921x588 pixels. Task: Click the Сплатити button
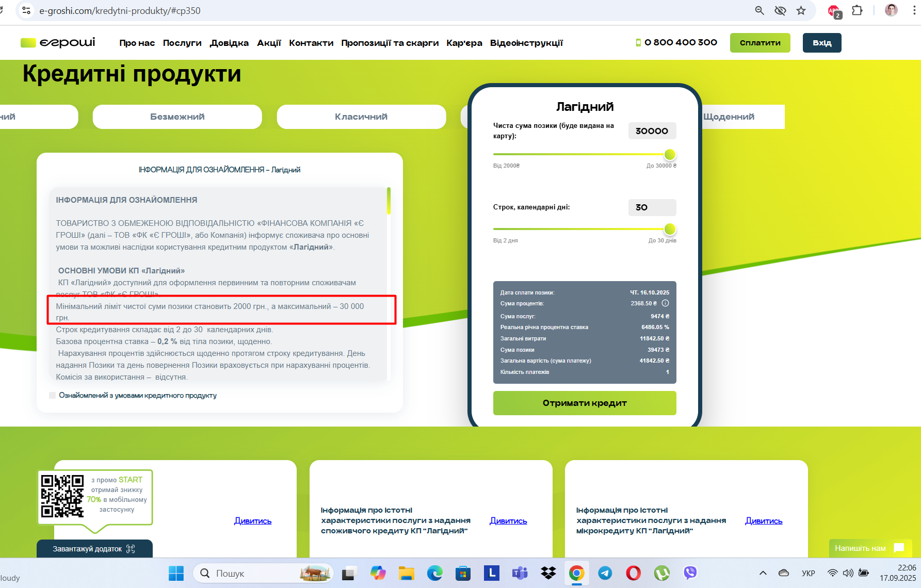click(760, 43)
